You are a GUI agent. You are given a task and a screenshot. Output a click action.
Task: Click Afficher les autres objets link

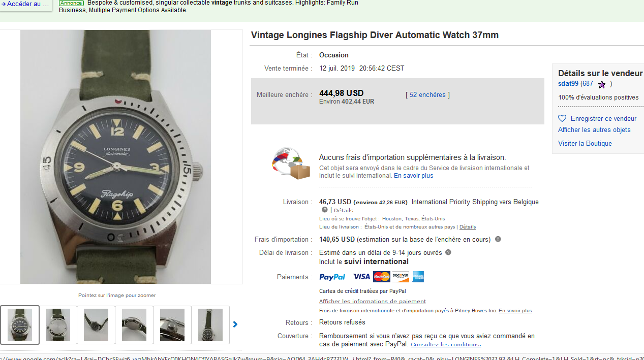tap(594, 130)
